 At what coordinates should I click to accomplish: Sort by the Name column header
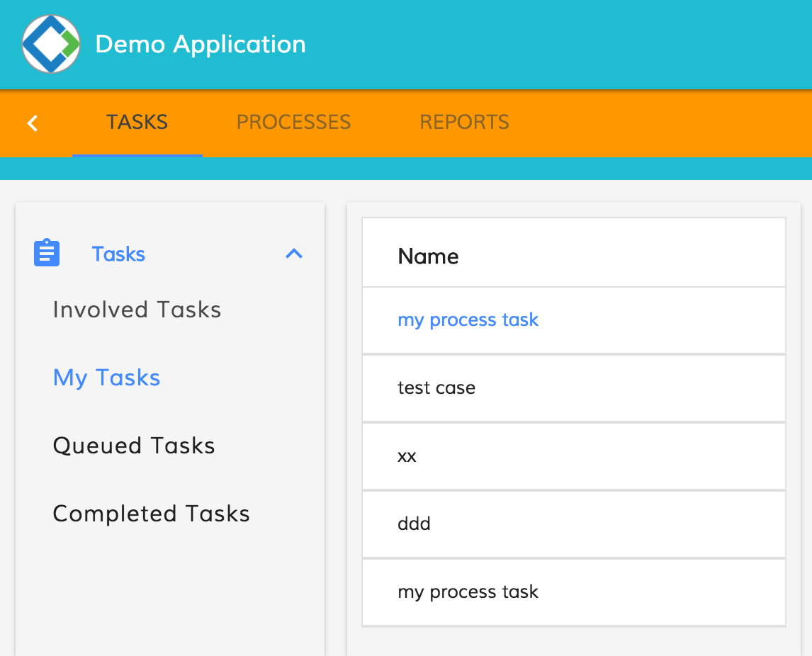point(428,256)
